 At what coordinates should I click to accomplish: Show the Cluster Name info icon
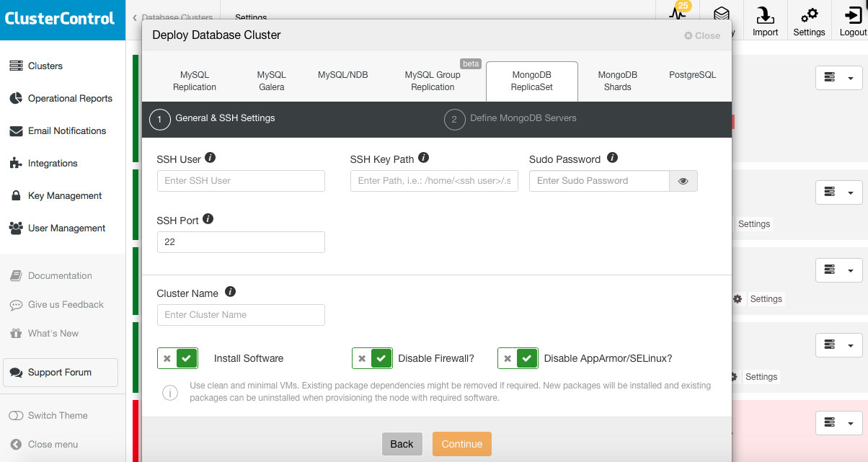click(230, 292)
